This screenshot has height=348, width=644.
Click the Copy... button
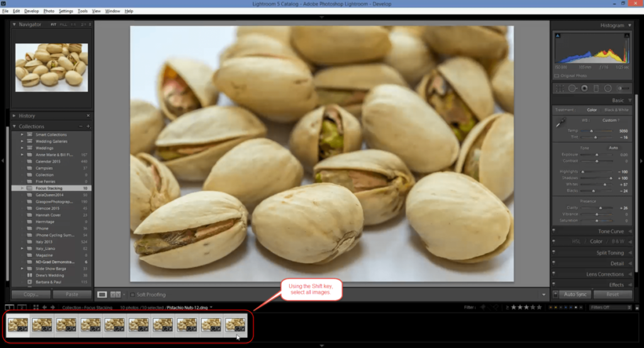point(31,294)
